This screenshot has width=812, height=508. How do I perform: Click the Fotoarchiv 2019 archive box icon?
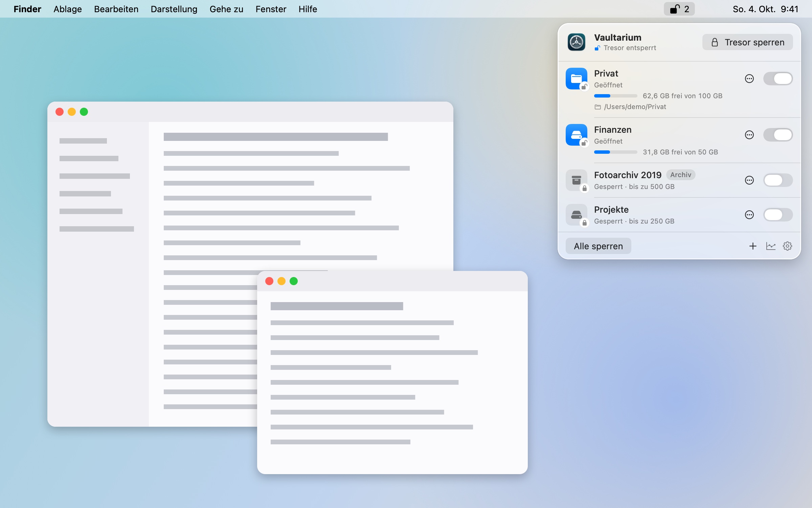(576, 180)
